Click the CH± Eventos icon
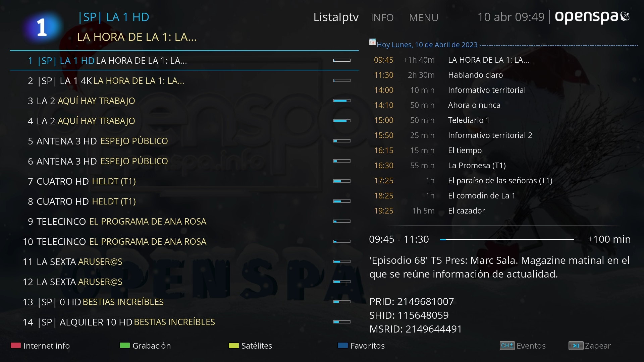The image size is (644, 362). pos(507,346)
